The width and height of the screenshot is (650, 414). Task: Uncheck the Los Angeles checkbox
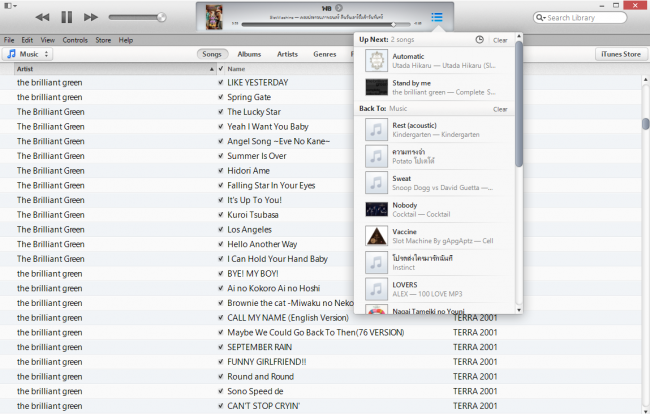221,230
